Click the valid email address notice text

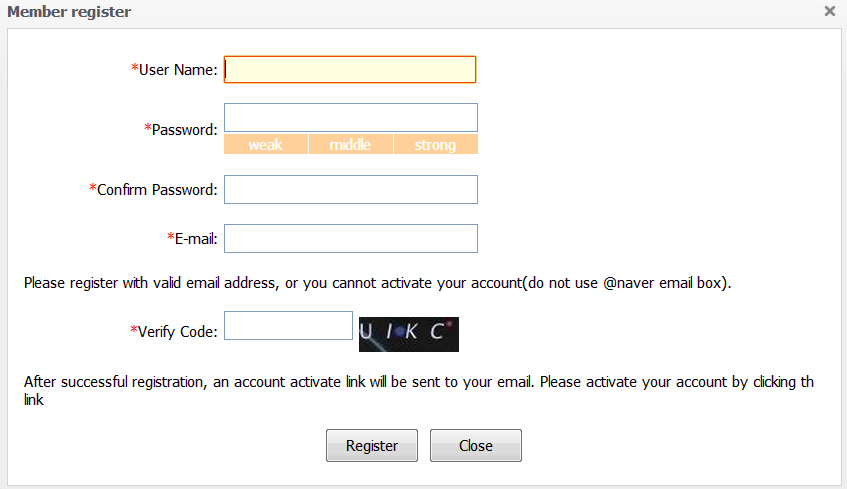tap(377, 283)
